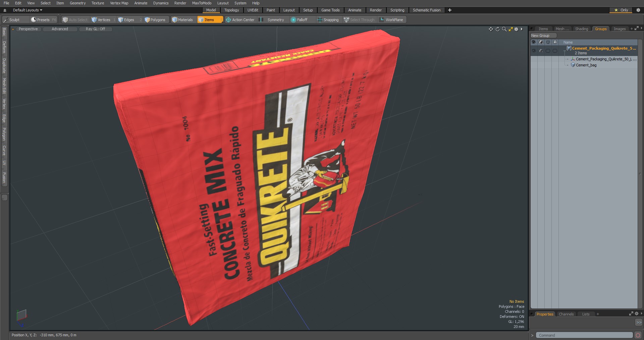Switch to the Shading panel tab
Screen dimensions: 644x340
tap(581, 29)
